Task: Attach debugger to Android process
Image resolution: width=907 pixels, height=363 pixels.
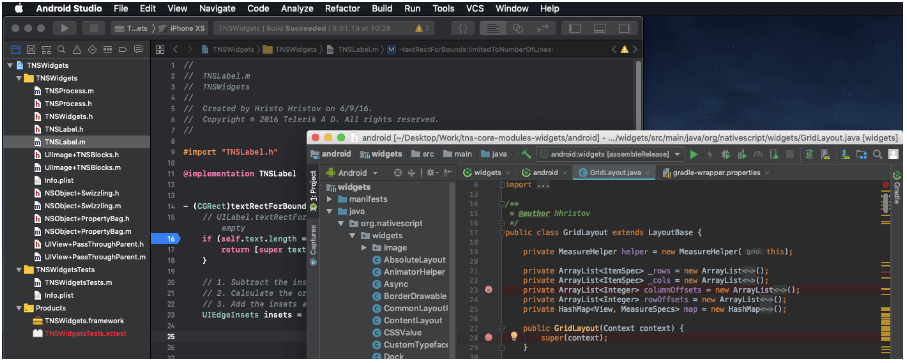Action: [774, 154]
